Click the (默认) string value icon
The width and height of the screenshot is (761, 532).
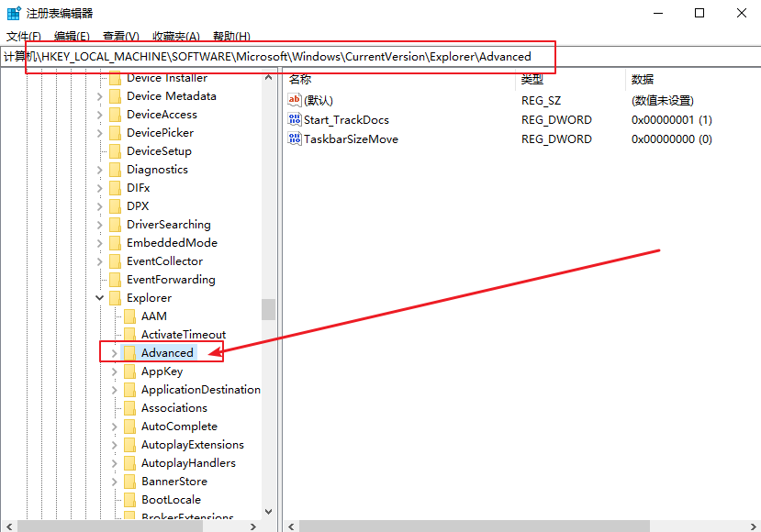[x=295, y=100]
